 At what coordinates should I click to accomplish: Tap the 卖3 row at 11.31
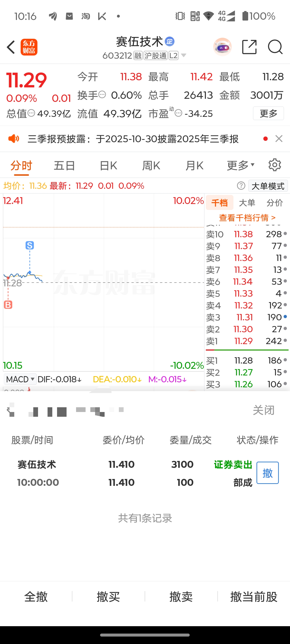246,317
